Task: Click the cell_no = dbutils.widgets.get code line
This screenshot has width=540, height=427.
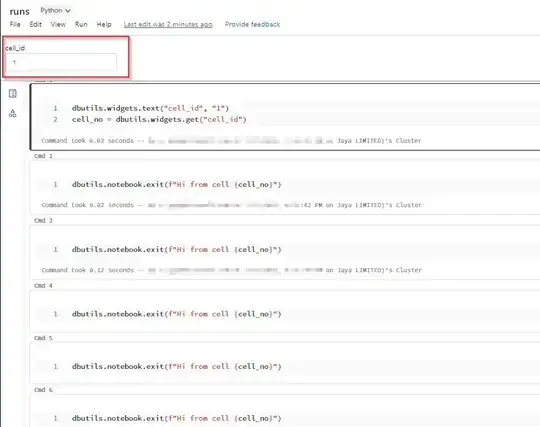Action: point(159,119)
